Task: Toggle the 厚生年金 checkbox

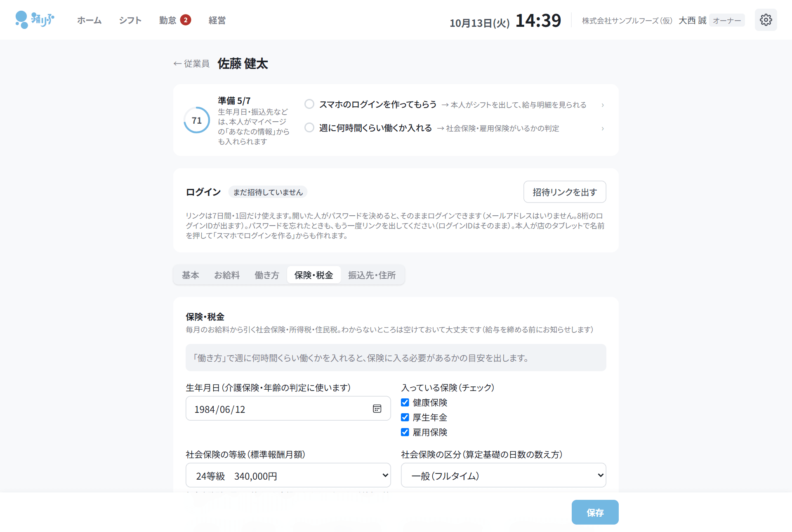Action: pyautogui.click(x=405, y=417)
